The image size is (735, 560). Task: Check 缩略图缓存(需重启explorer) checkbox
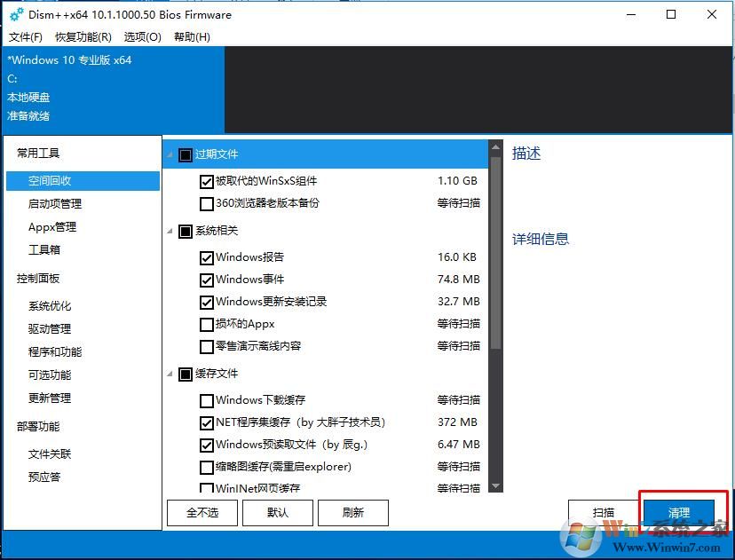(206, 467)
